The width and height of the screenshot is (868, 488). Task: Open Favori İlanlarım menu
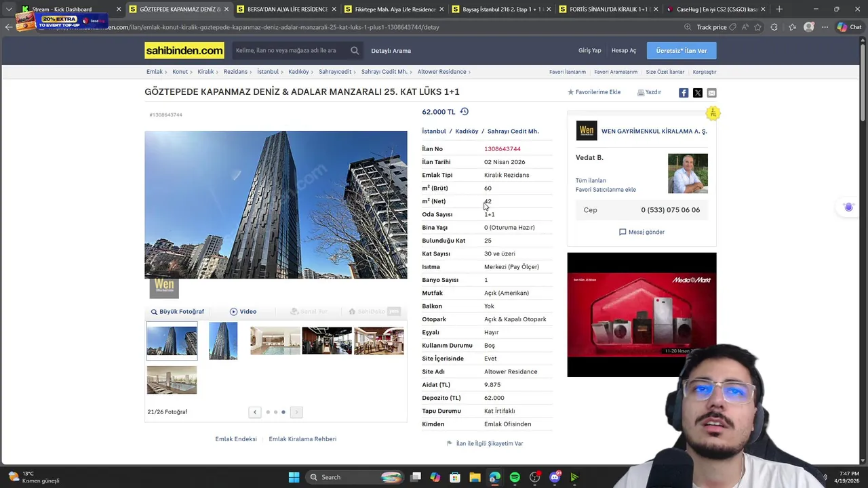click(x=568, y=72)
